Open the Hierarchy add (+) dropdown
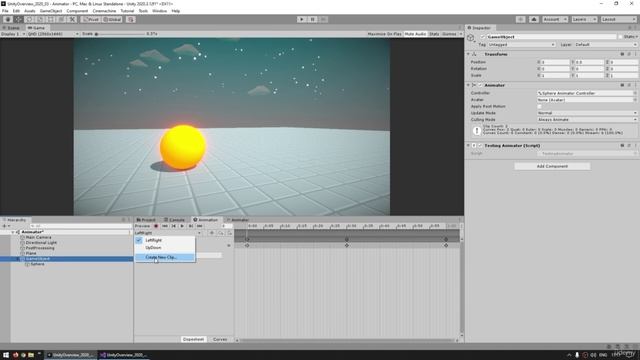640x360 pixels. [6, 226]
